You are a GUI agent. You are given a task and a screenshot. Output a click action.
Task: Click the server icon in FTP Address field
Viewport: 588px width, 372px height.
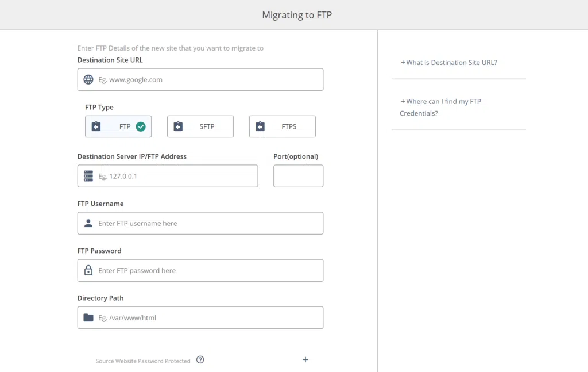(x=88, y=176)
